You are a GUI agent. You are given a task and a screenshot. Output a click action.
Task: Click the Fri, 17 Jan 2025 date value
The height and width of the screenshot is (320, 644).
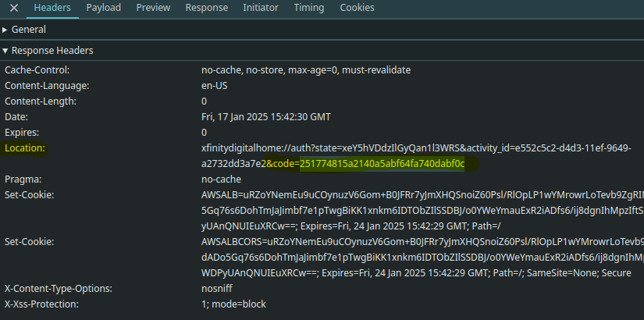265,117
